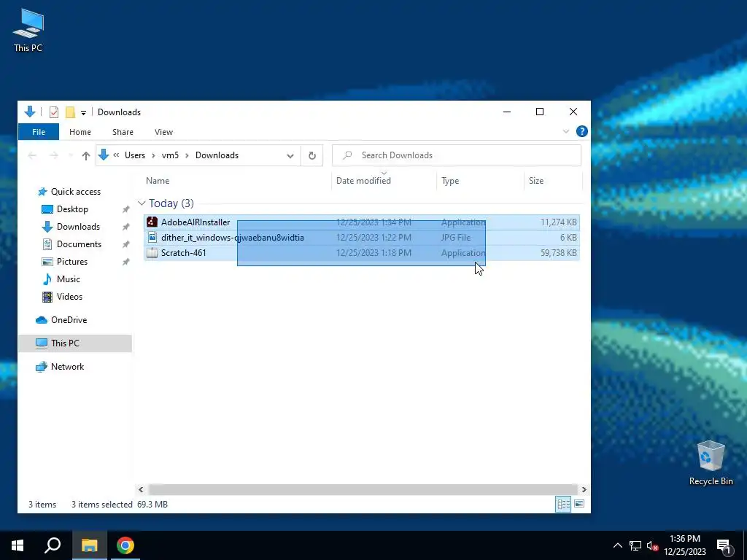Click the dither_it_windows image file icon

[152, 237]
